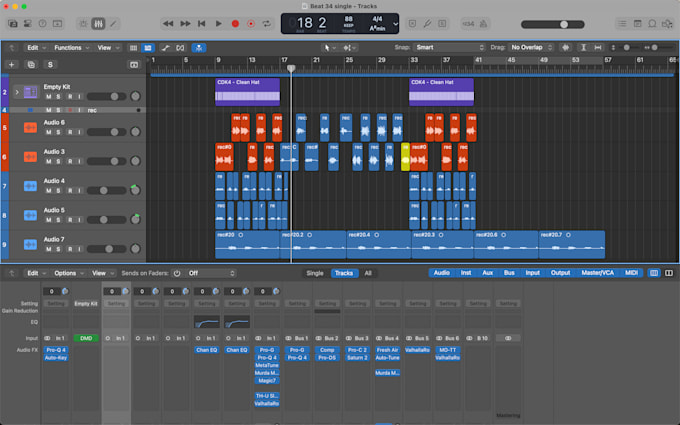Open the Tracks area View menu
The height and width of the screenshot is (425, 680).
pyautogui.click(x=108, y=48)
